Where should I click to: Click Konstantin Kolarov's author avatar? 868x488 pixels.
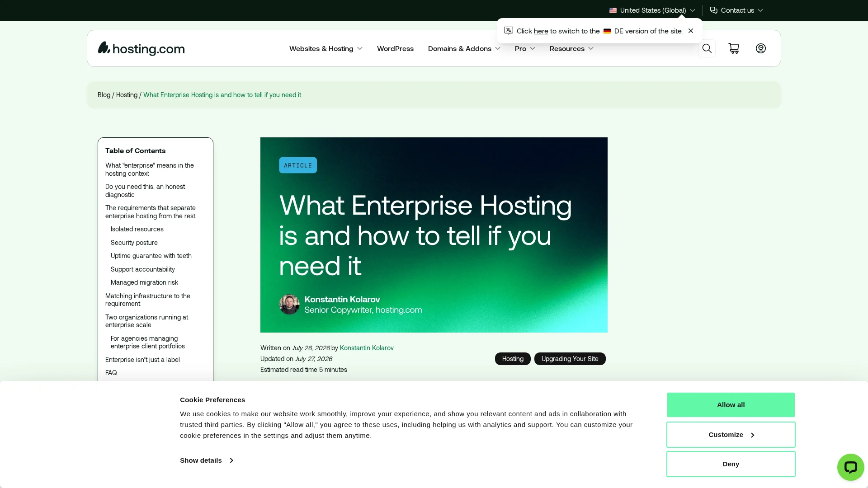[289, 305]
